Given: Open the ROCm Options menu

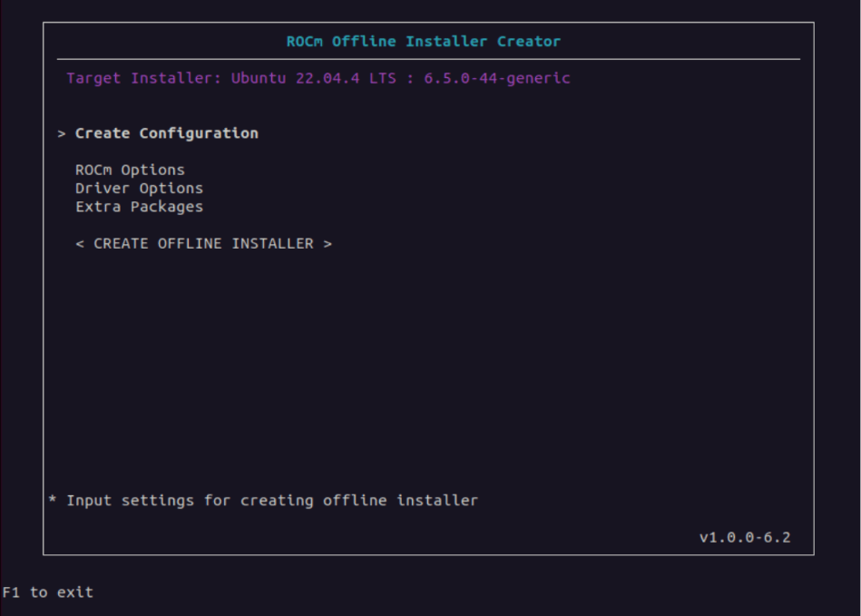Looking at the screenshot, I should (130, 170).
